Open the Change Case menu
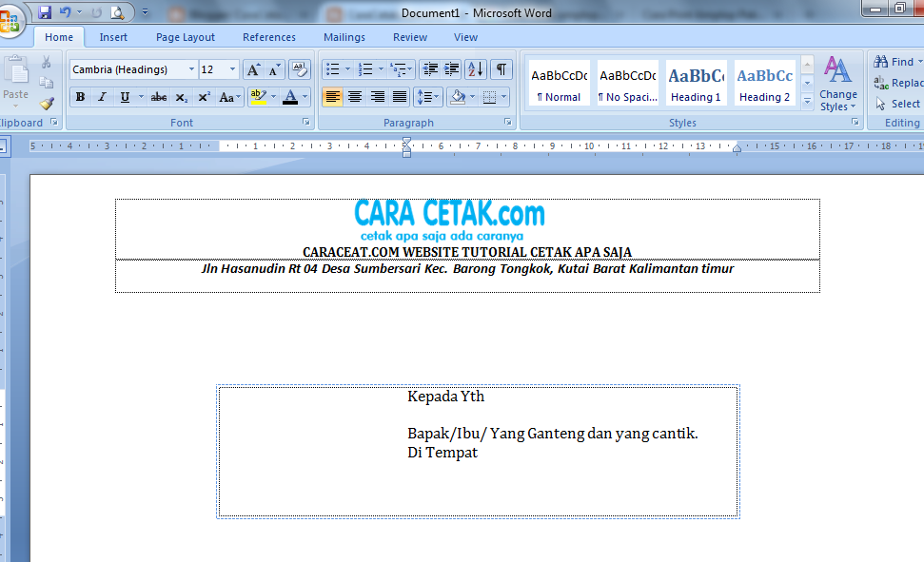Viewport: 924px width, 562px height. [x=229, y=97]
